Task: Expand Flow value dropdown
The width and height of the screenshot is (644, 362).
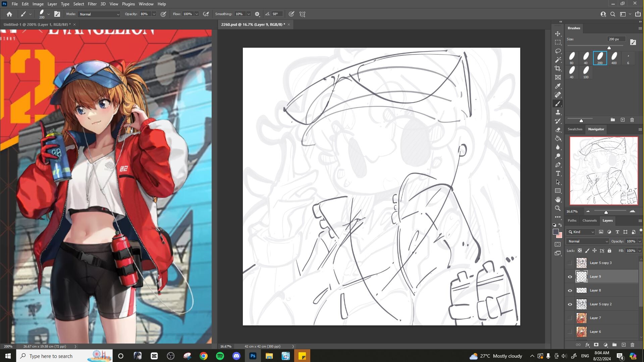Action: 197,14
